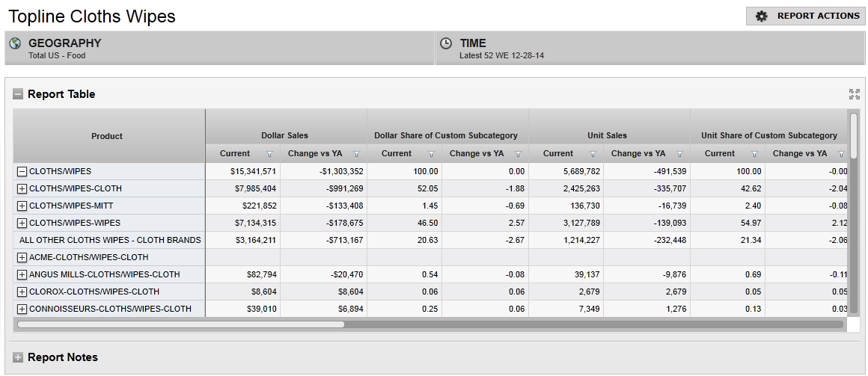868x376 pixels.
Task: Expand the CLOTHS/WIPES-MITT row
Action: [22, 206]
